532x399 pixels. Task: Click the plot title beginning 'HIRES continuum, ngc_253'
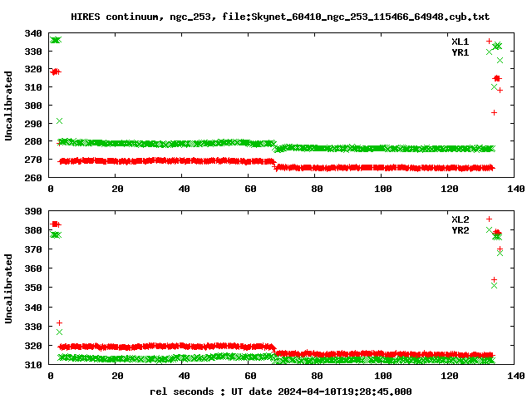[x=280, y=17]
